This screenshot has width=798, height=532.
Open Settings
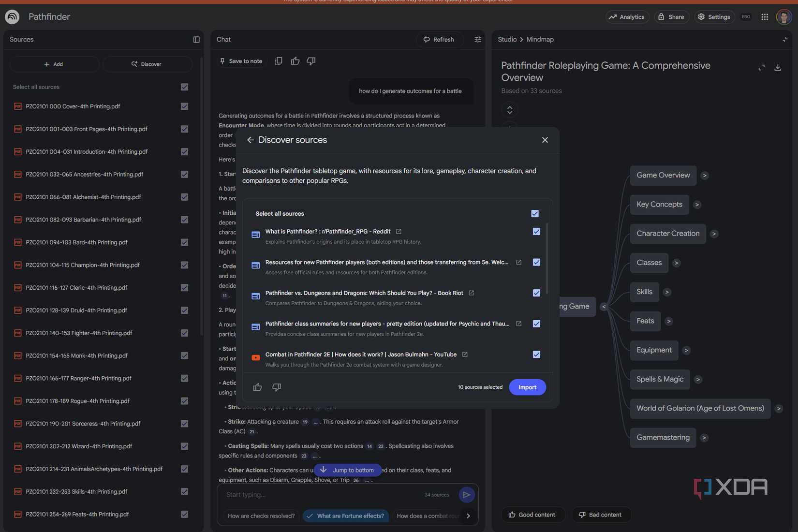tap(714, 17)
